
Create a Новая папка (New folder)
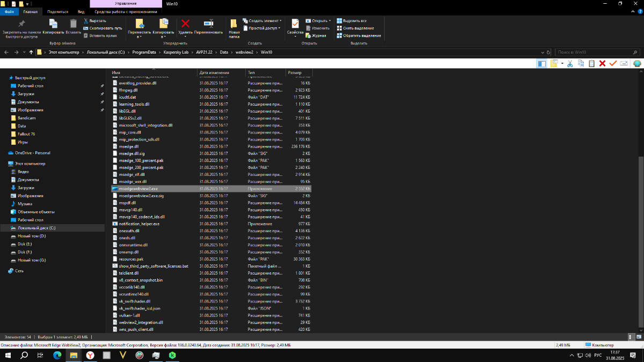(x=234, y=28)
